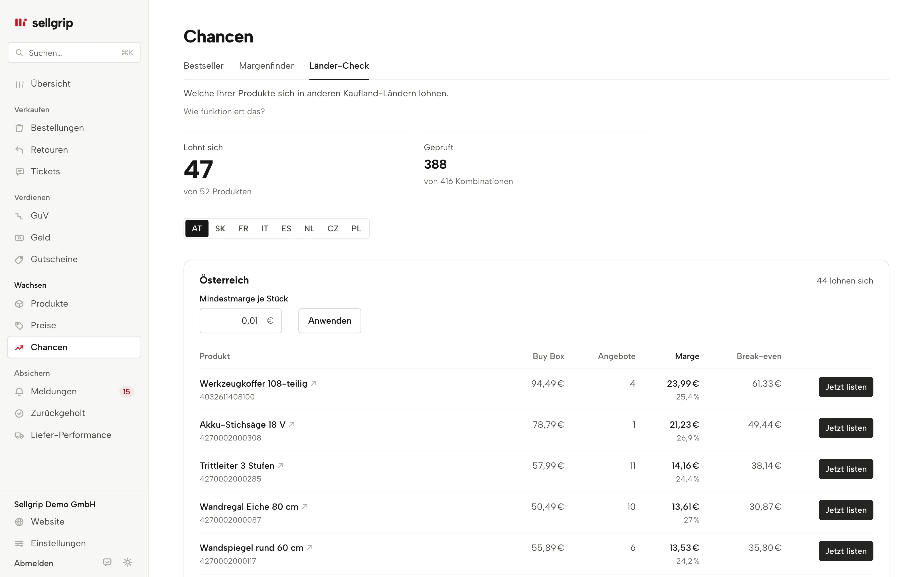Click the Anwenden button
This screenshot has height=577, width=924.
coord(329,321)
